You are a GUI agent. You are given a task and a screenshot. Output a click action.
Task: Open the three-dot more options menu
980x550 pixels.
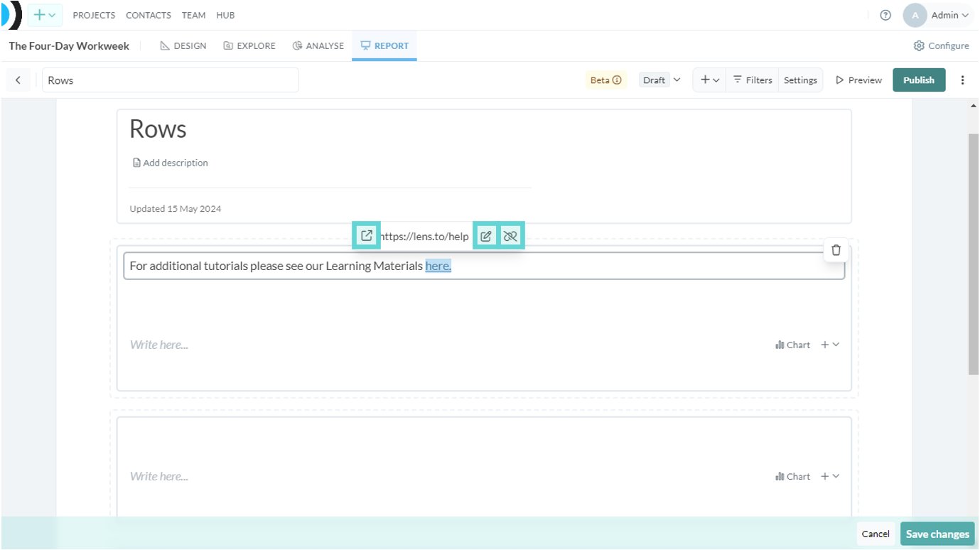[x=963, y=80]
